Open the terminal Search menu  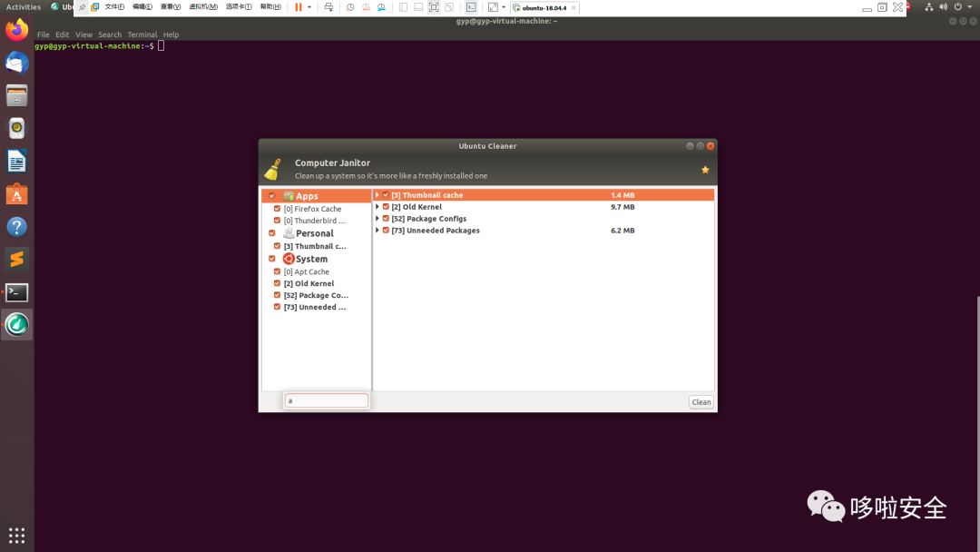tap(110, 34)
